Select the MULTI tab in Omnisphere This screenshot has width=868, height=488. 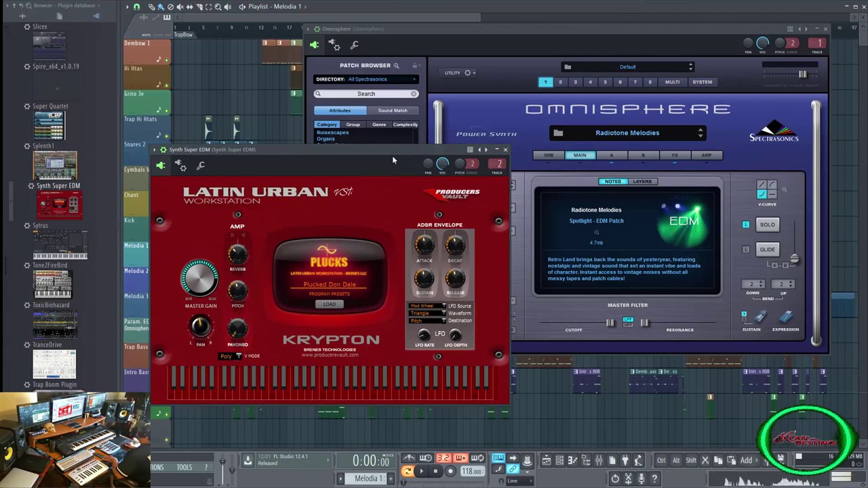(672, 82)
